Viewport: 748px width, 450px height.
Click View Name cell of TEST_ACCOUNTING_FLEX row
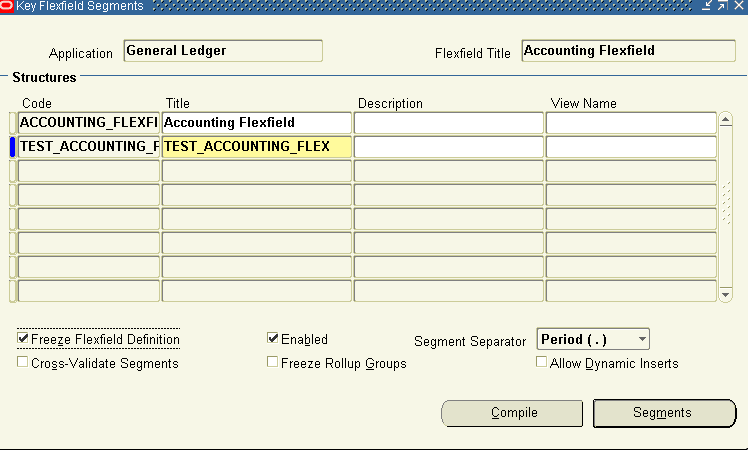[x=631, y=147]
